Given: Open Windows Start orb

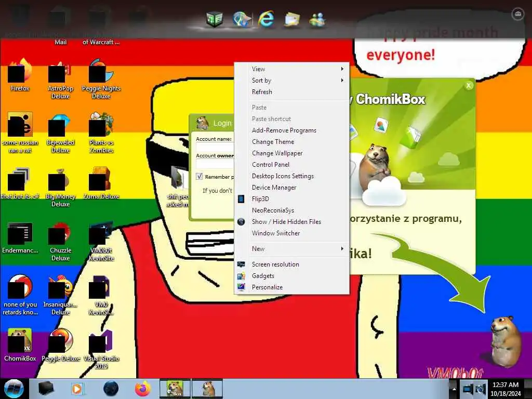Looking at the screenshot, I should point(14,389).
